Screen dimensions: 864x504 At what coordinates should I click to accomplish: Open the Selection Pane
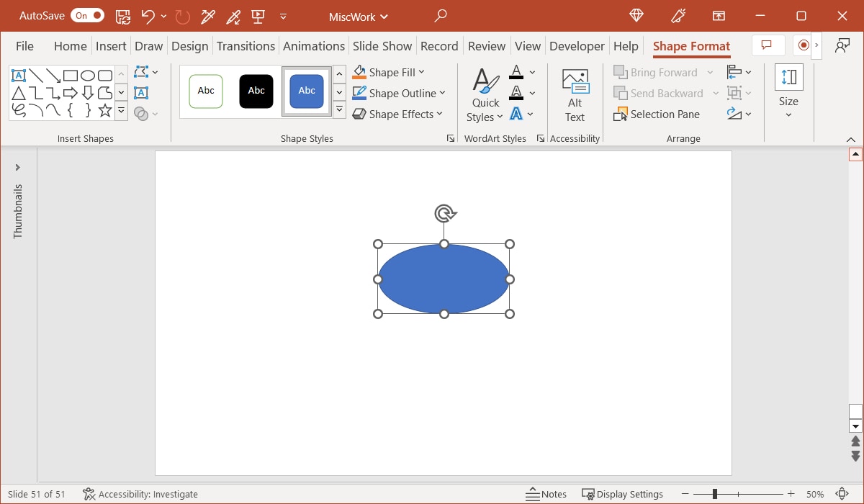657,114
